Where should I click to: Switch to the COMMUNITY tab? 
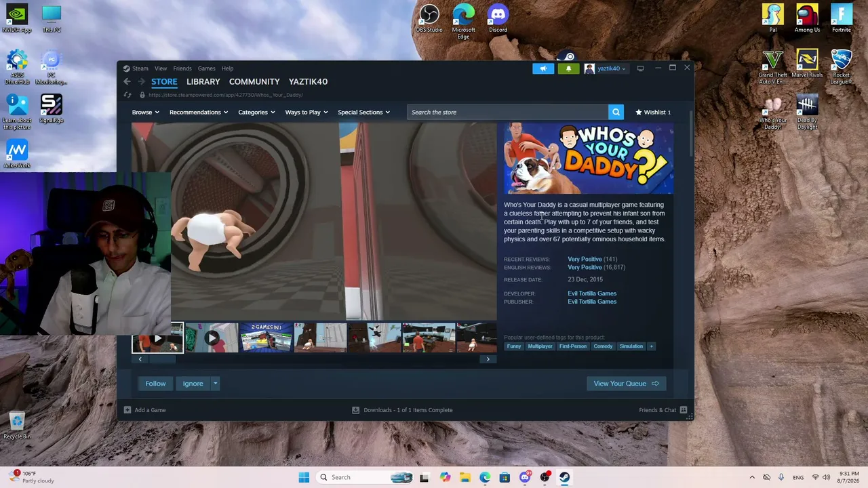[x=254, y=81]
